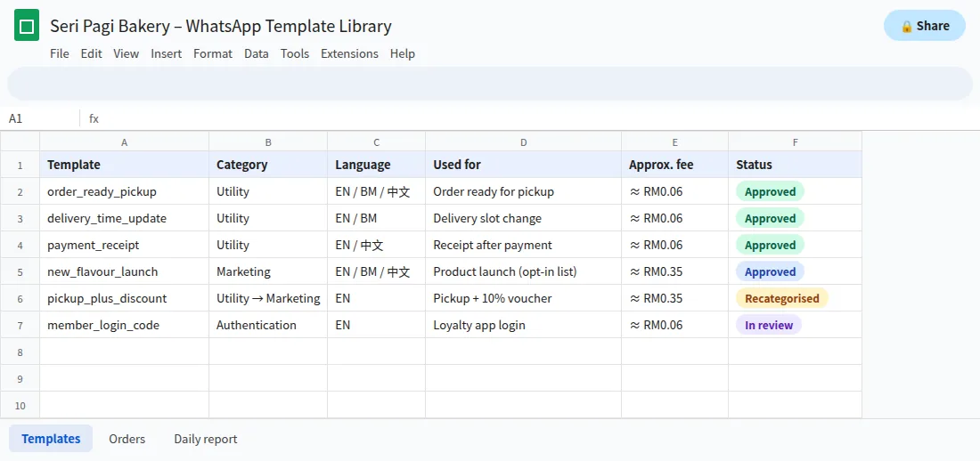The image size is (980, 461).
Task: Click the Used for header cell
Action: (523, 165)
